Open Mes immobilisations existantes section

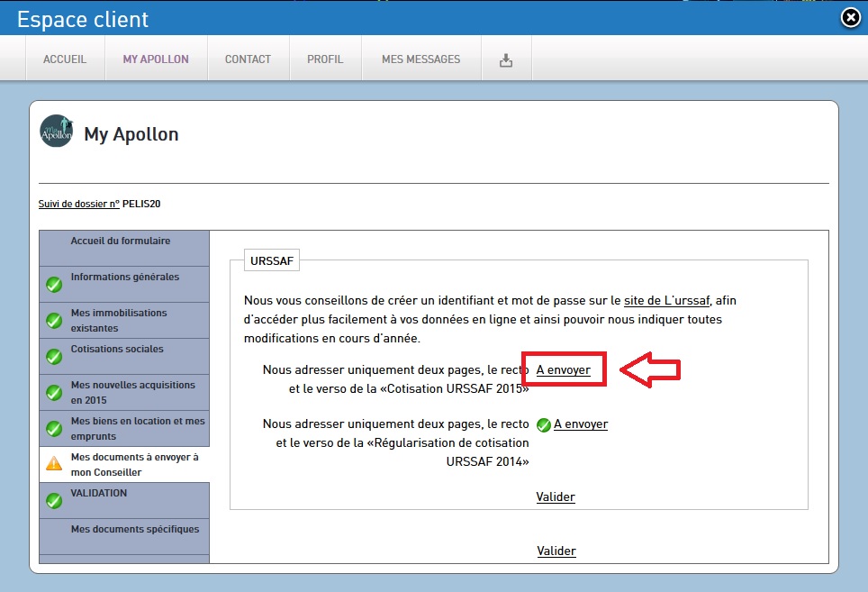(124, 320)
